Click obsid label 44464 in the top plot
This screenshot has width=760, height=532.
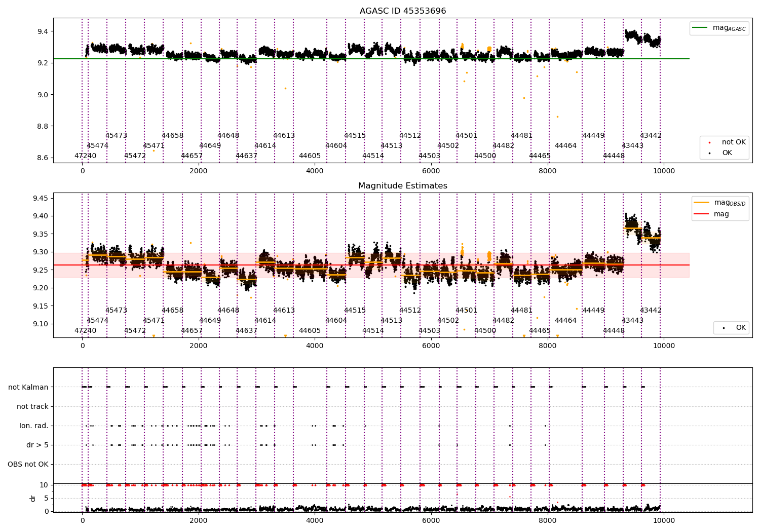pos(565,145)
